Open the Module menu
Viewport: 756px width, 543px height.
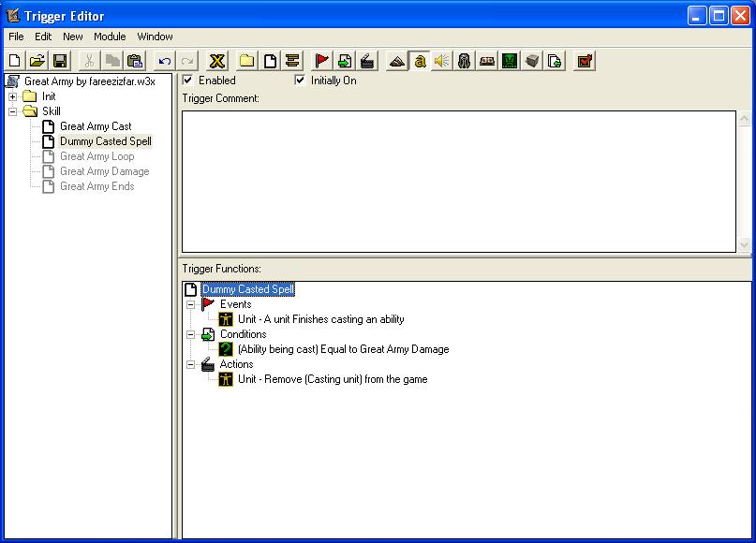point(110,37)
